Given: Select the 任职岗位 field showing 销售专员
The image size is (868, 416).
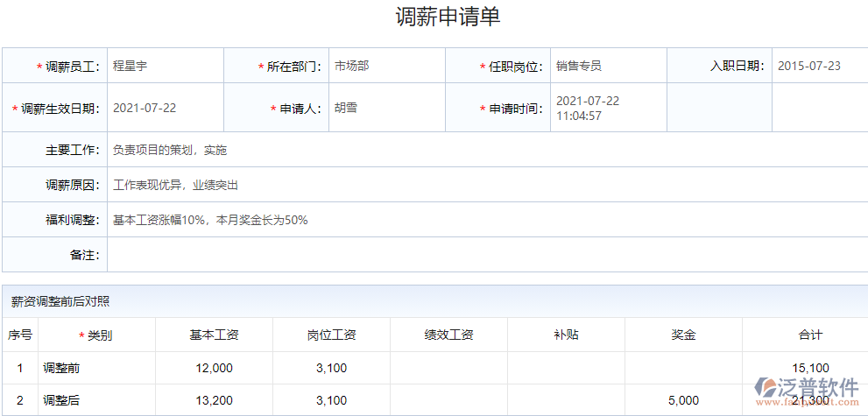Looking at the screenshot, I should (608, 66).
